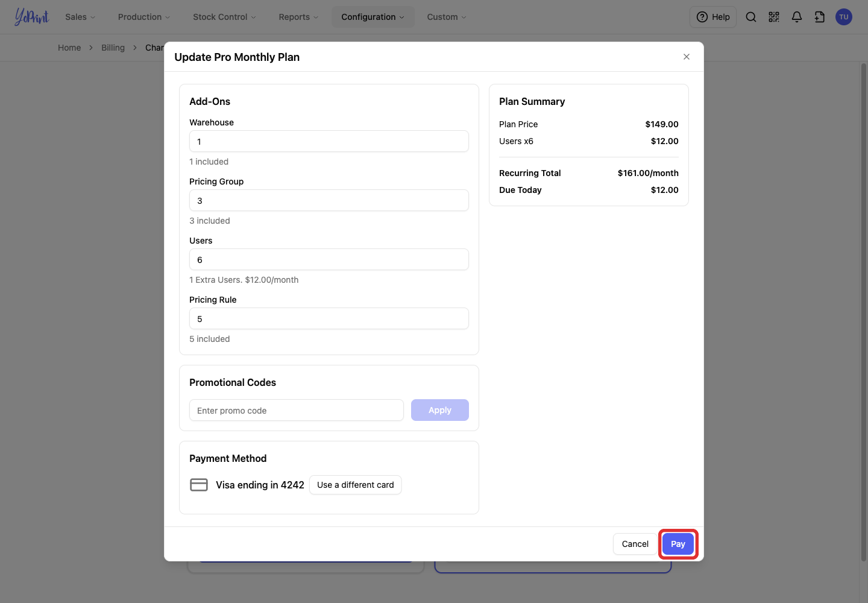Click Pay to confirm plan update
Screen dimensions: 868x603
(x=678, y=544)
